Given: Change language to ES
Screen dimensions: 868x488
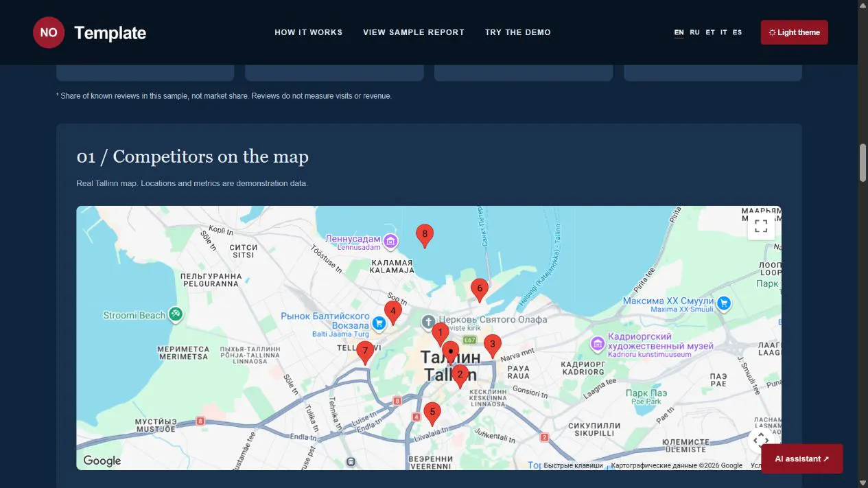Looking at the screenshot, I should 737,32.
